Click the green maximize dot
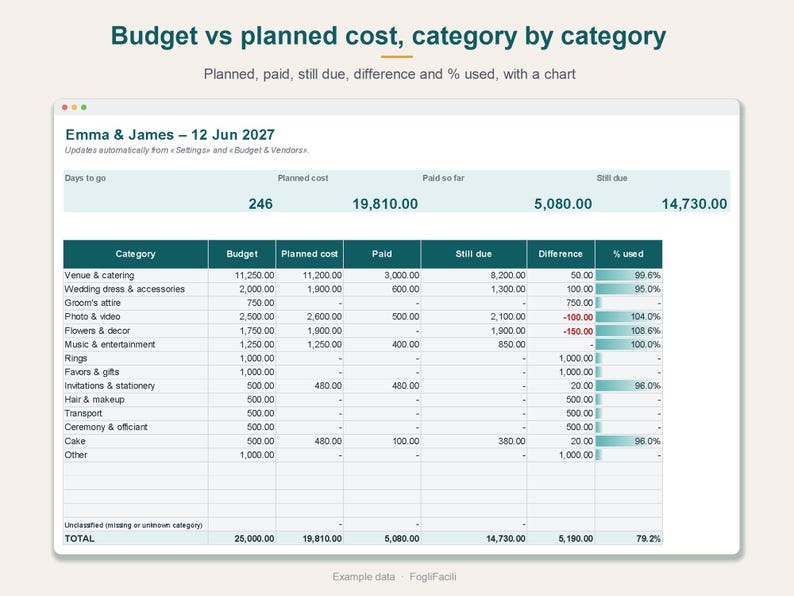The width and height of the screenshot is (794, 596). click(84, 107)
